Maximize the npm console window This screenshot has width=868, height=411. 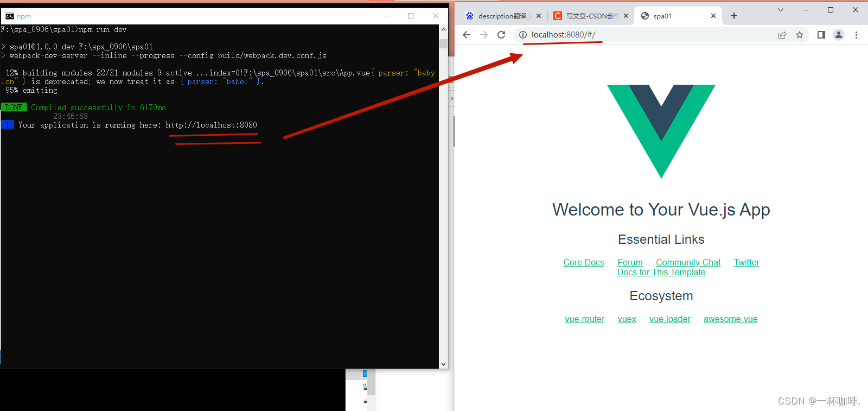point(411,16)
